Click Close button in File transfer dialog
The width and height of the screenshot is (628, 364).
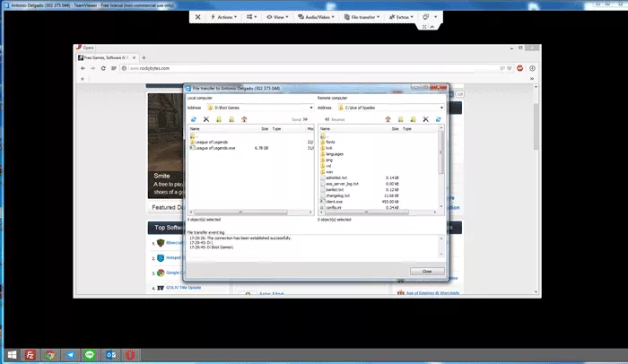[427, 271]
